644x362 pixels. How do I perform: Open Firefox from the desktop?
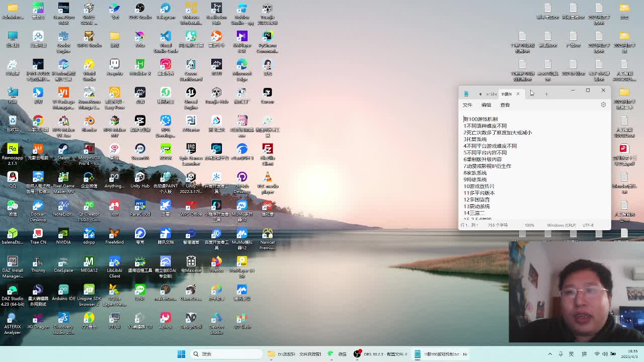coord(216,262)
